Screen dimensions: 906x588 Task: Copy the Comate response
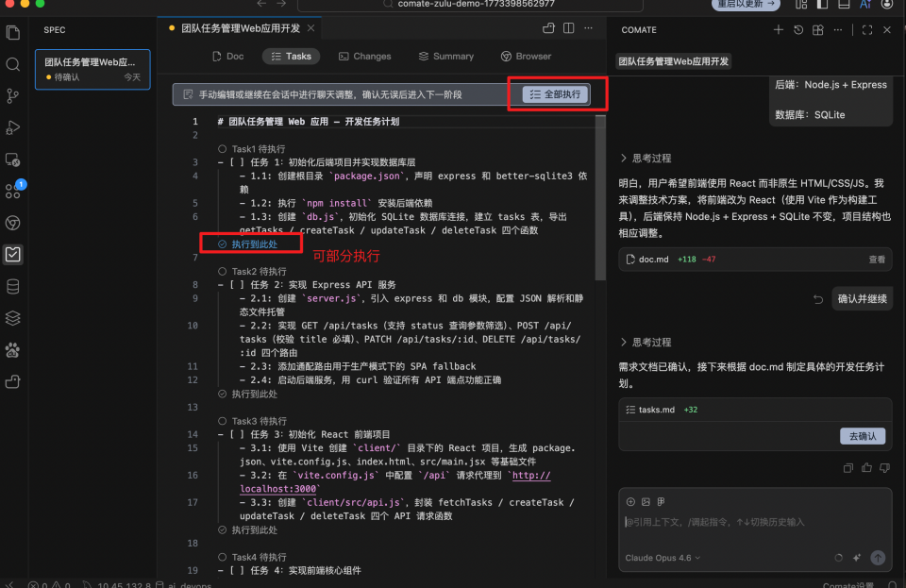tap(848, 468)
